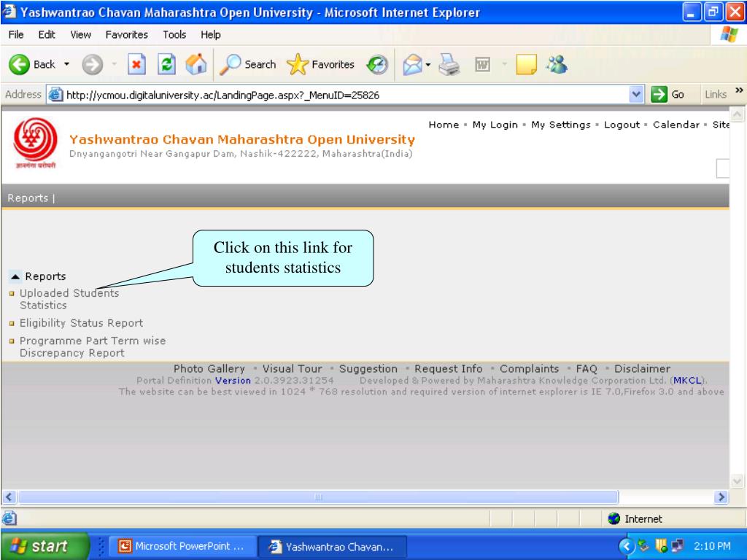Go to Home link in top navigation

click(444, 125)
